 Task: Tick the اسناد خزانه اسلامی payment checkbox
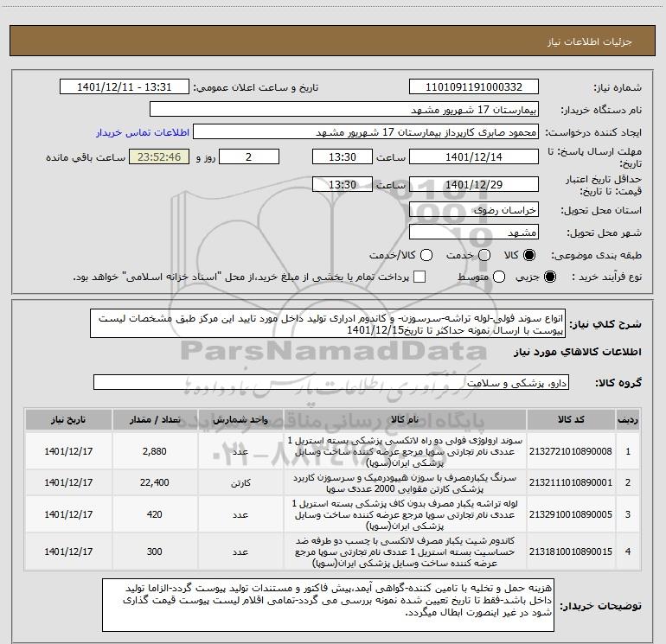pyautogui.click(x=419, y=277)
